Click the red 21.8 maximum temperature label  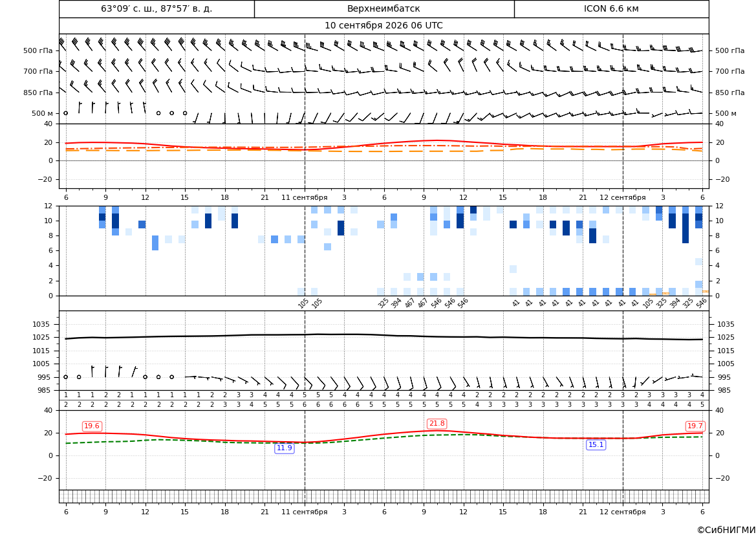[437, 424]
